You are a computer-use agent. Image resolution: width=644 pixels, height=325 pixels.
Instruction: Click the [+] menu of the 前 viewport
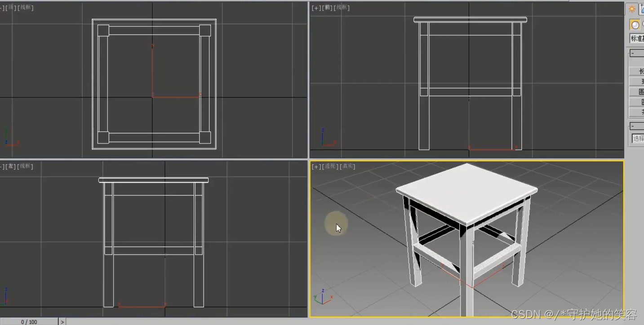click(316, 8)
